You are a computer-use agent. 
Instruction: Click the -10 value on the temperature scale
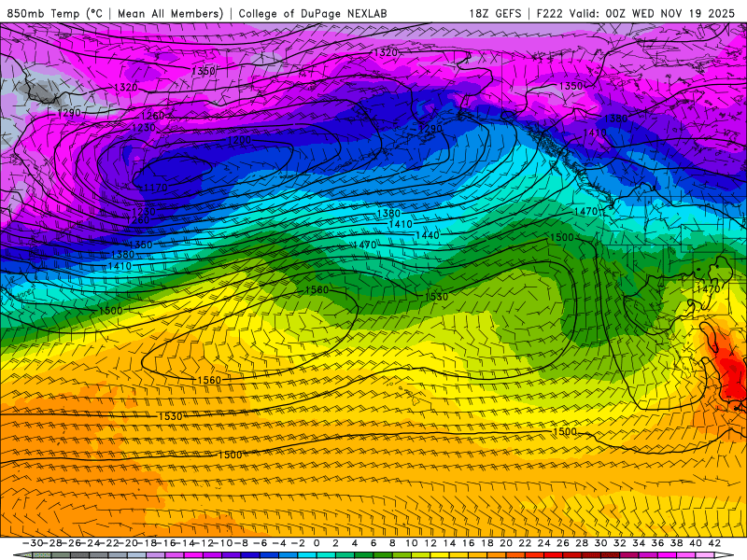(x=222, y=543)
